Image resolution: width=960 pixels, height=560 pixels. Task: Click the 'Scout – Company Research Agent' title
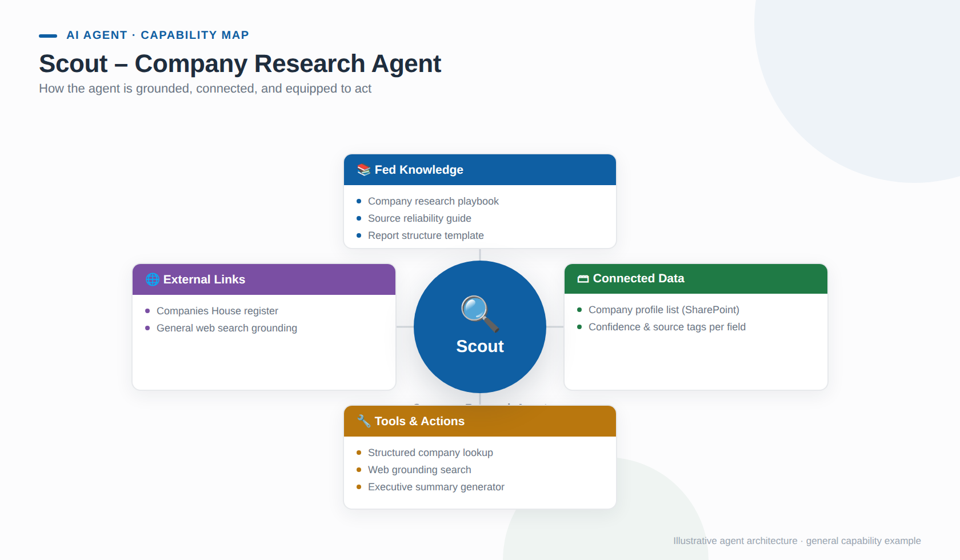[240, 63]
